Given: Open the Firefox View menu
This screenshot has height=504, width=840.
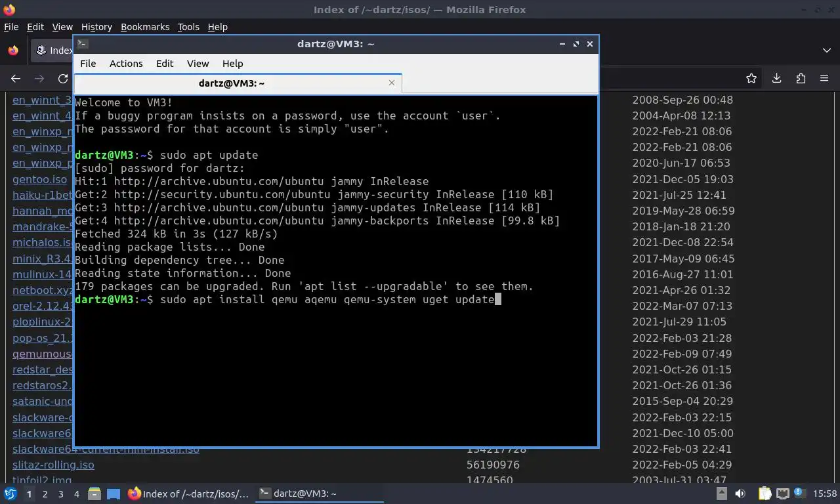Looking at the screenshot, I should [x=62, y=27].
